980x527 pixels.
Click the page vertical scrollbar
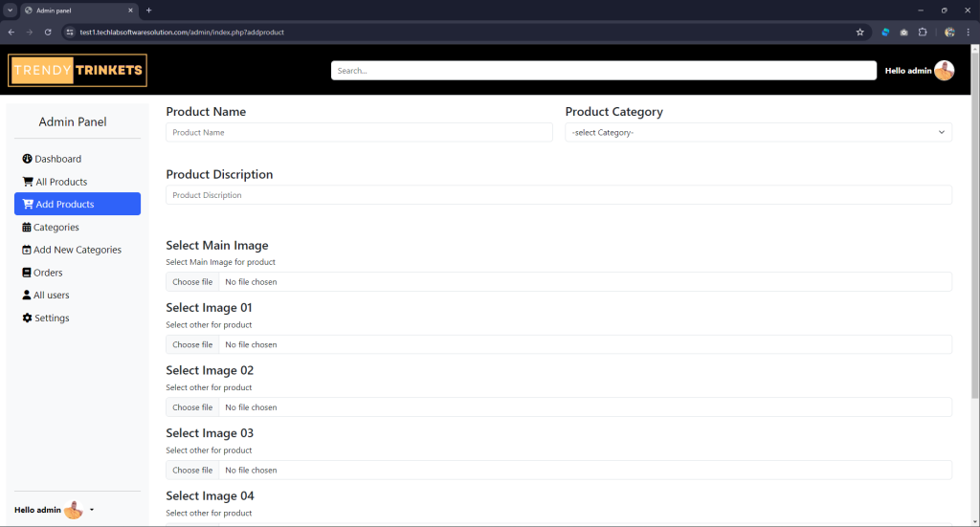point(974,239)
